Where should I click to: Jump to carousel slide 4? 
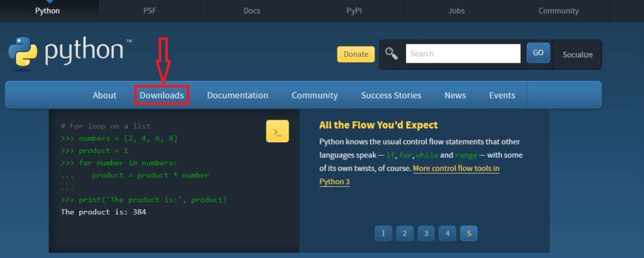coord(447,233)
